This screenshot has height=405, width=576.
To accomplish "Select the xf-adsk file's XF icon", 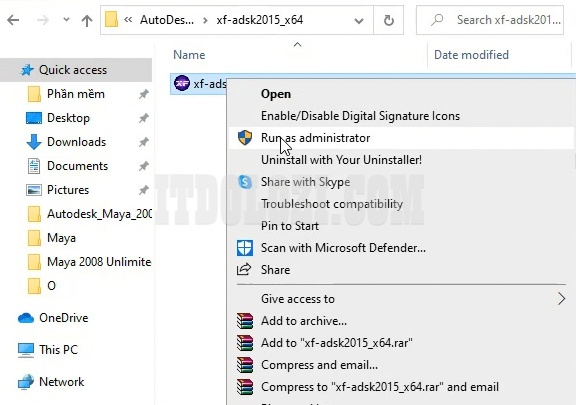I will 182,83.
